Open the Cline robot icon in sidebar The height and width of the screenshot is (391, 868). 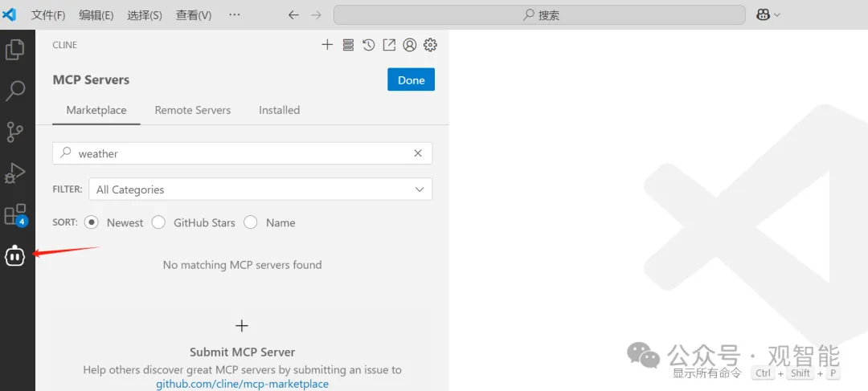coord(15,255)
